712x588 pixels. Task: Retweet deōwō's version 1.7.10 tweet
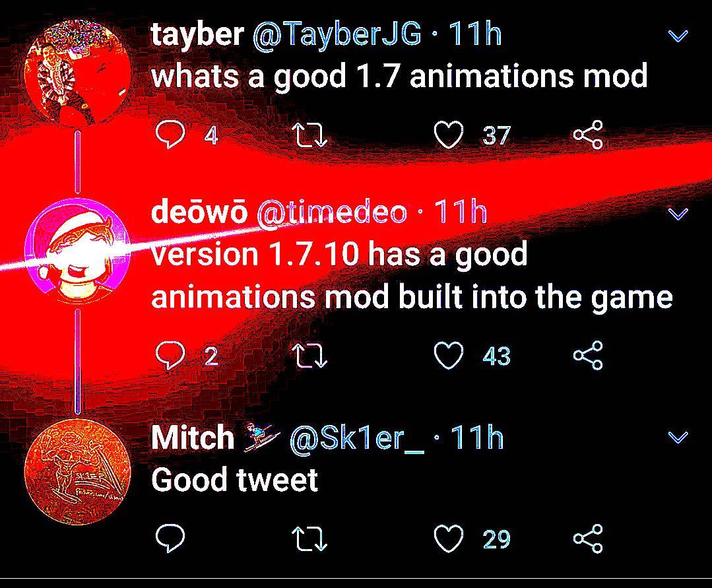(x=309, y=356)
